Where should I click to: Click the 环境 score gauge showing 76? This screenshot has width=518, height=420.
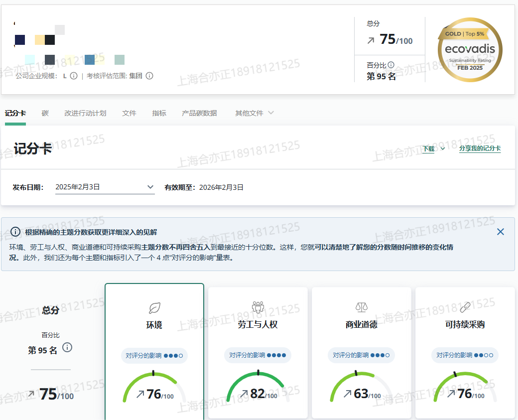click(154, 389)
